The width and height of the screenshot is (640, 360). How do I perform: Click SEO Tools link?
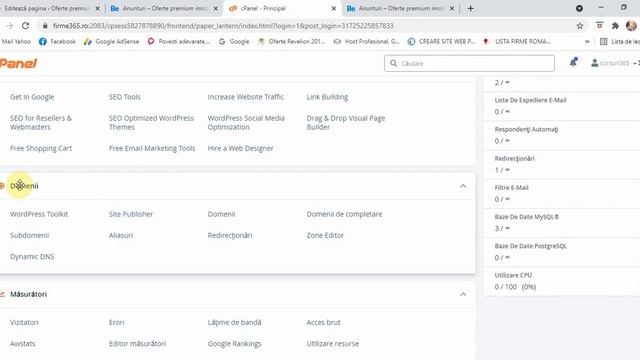tap(124, 97)
